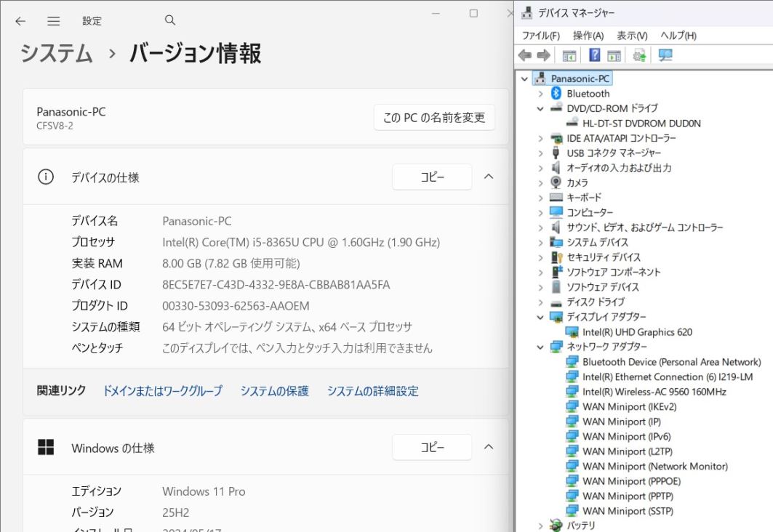Collapse the Windows の仕様 section chevron
The height and width of the screenshot is (532, 773).
pos(489,447)
